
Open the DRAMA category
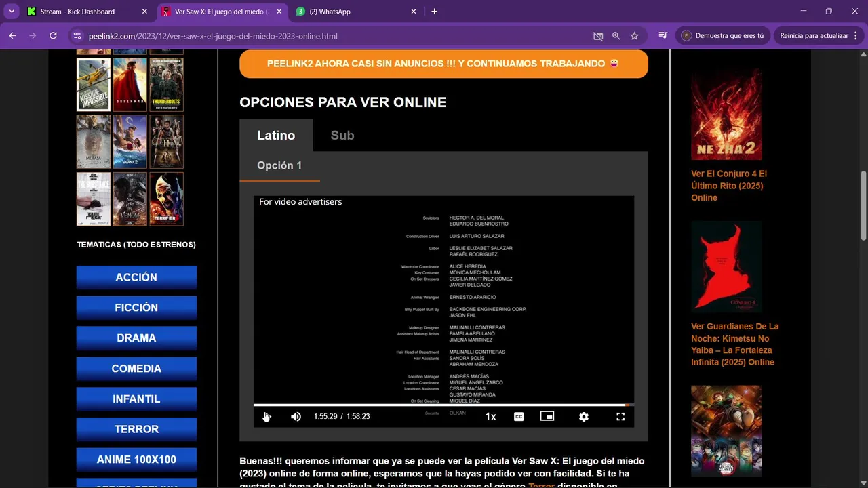click(136, 338)
